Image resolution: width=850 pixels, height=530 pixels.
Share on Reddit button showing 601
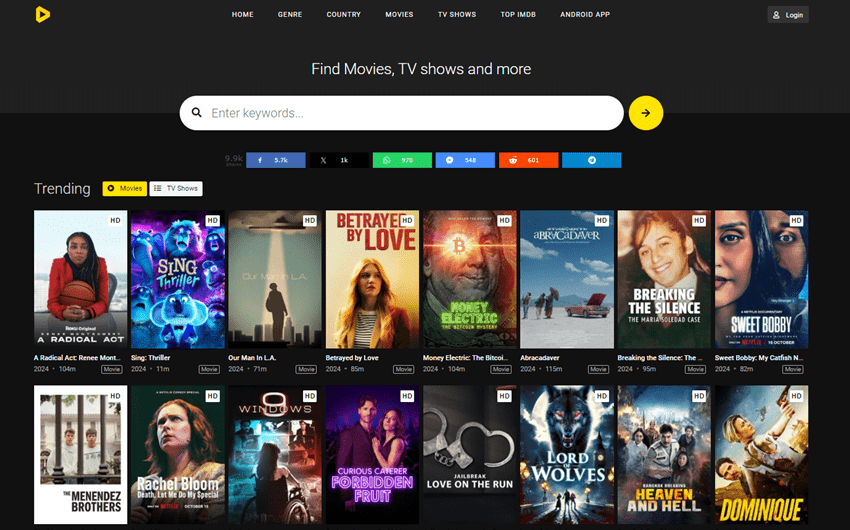pyautogui.click(x=529, y=160)
